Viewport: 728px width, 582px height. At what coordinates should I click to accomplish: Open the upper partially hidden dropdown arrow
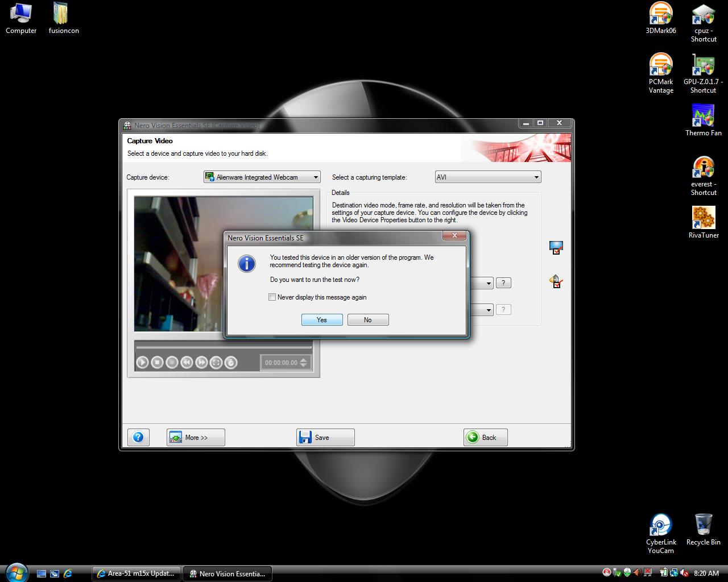coord(489,283)
